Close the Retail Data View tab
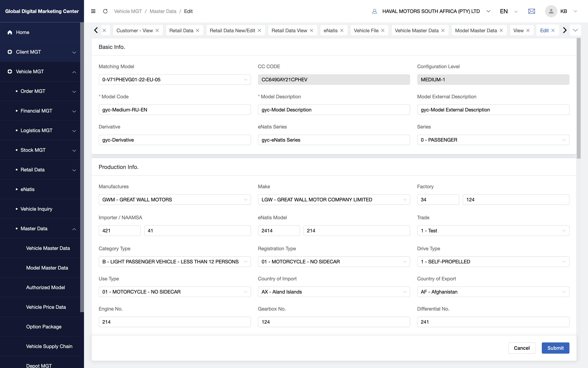The height and width of the screenshot is (368, 588). 311,30
